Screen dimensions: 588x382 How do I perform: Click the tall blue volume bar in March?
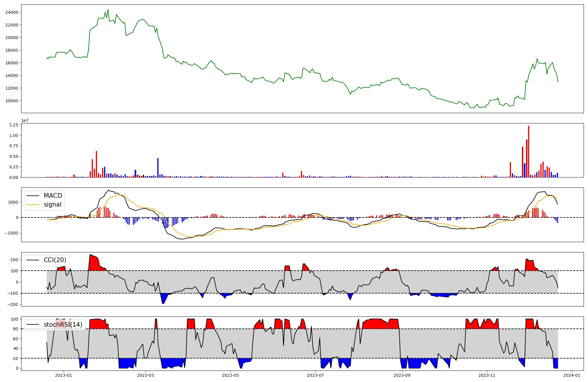[x=158, y=167]
